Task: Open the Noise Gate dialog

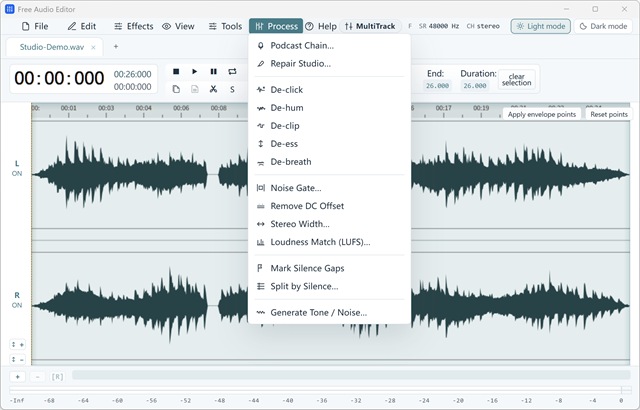Action: pos(329,188)
